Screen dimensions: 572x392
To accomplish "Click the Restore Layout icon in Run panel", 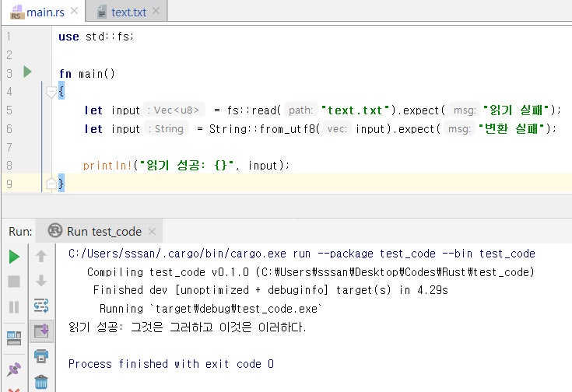I will (14, 337).
